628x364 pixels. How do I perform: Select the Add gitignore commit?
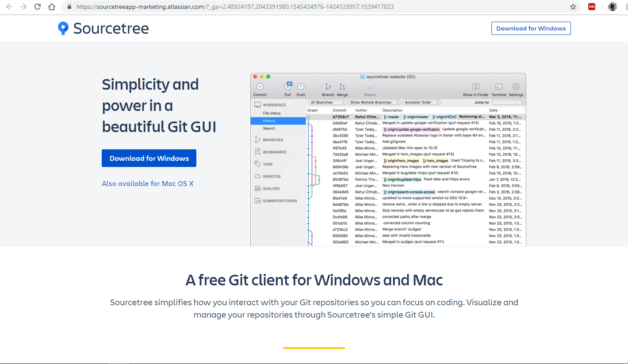click(x=416, y=142)
